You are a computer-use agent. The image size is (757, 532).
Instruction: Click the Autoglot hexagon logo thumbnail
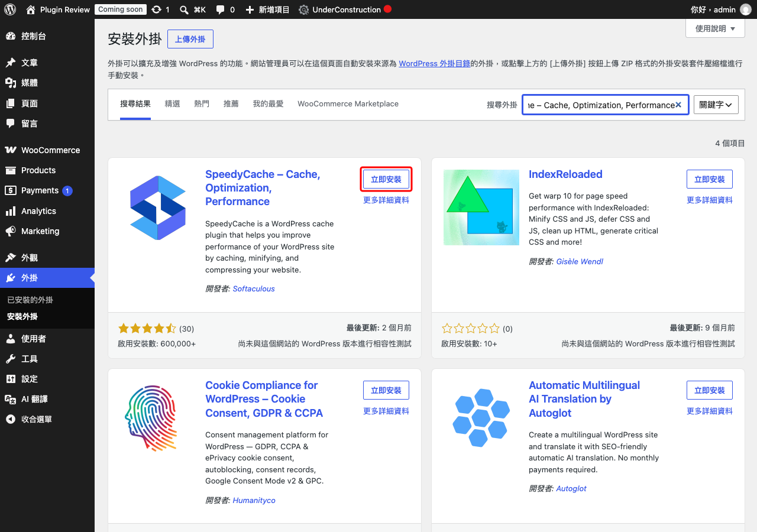pyautogui.click(x=481, y=419)
